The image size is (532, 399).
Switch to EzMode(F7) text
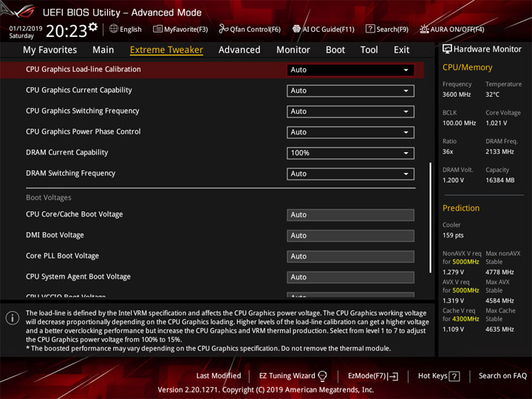[x=366, y=376]
